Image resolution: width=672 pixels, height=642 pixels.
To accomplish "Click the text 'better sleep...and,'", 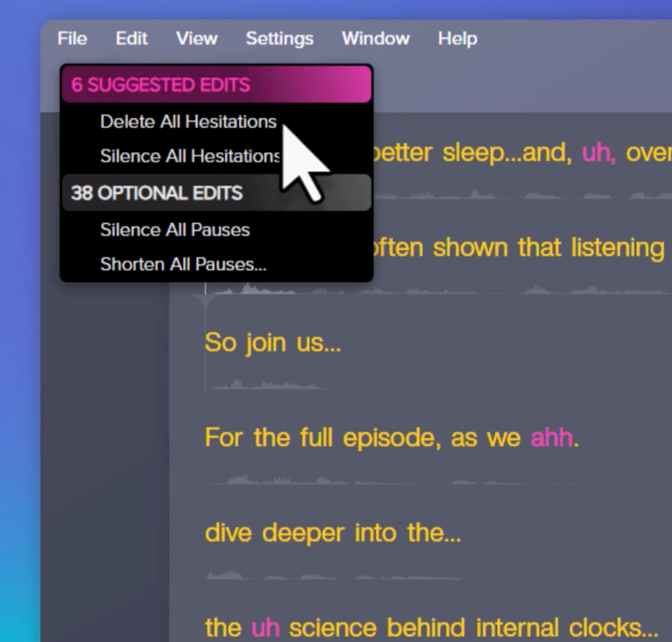I will click(x=472, y=152).
